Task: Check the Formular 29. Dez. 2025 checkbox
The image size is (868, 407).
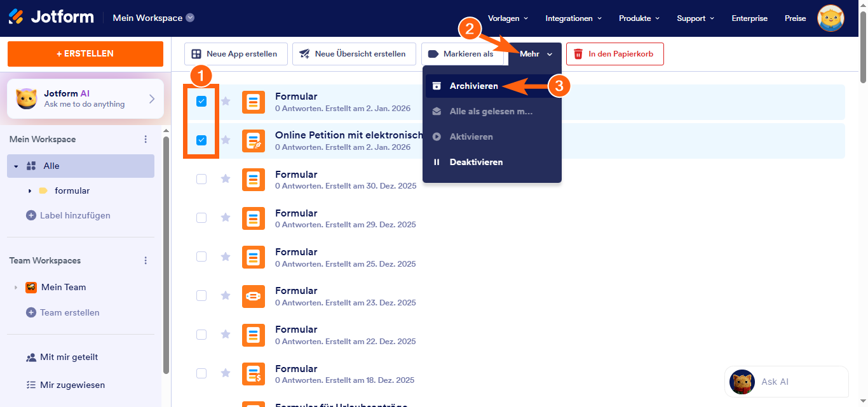Action: [201, 218]
